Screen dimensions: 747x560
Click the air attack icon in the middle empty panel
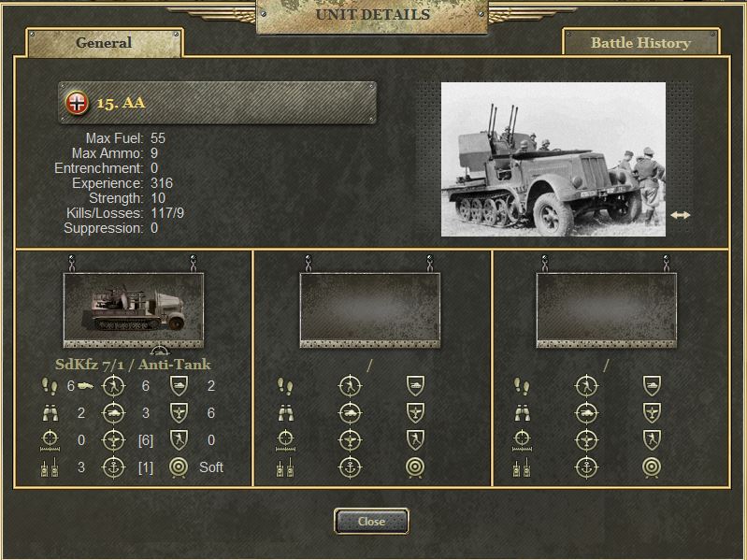tap(350, 440)
